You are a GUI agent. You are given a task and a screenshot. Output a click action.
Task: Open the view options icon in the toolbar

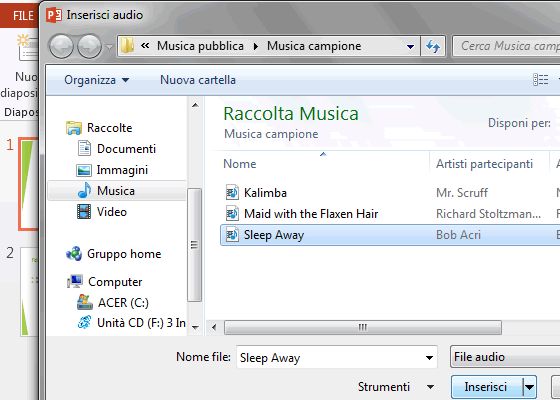[540, 80]
